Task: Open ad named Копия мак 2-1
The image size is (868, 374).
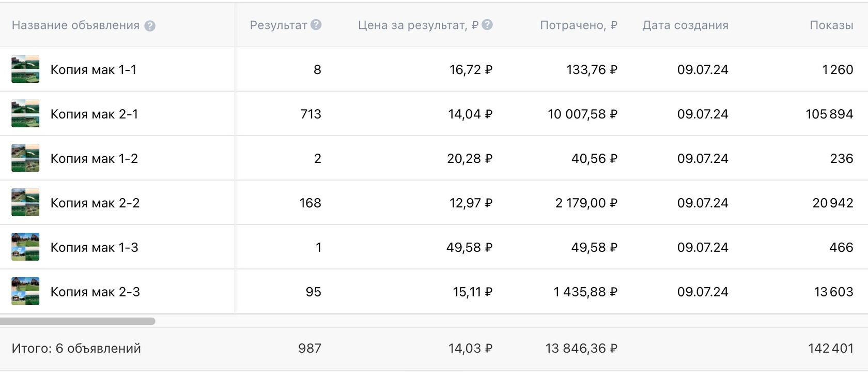Action: [x=95, y=114]
